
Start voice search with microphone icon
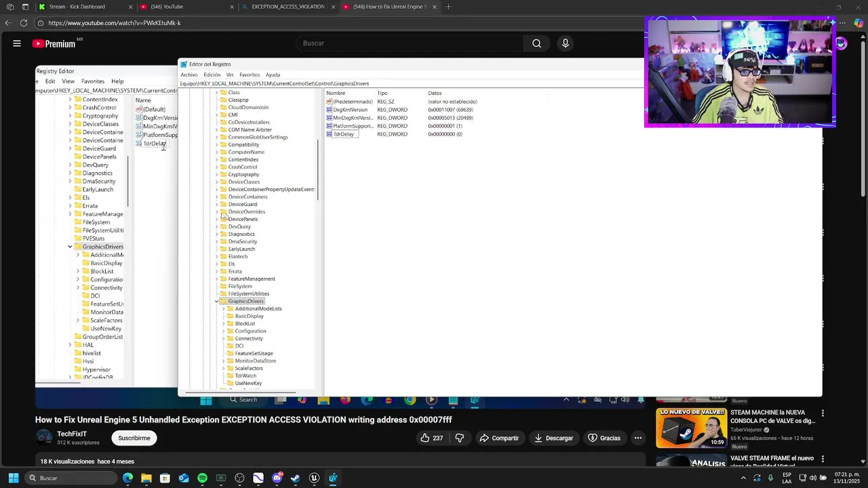tap(566, 43)
